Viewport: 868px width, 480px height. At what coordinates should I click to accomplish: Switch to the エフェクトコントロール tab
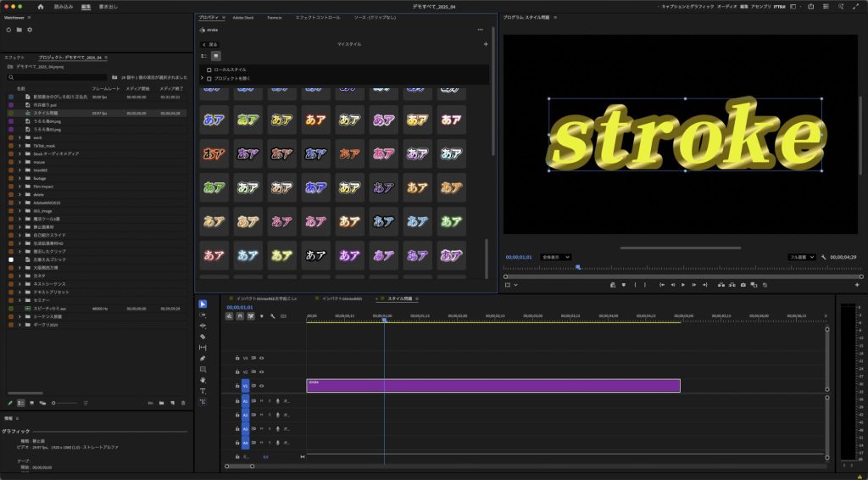tap(318, 17)
